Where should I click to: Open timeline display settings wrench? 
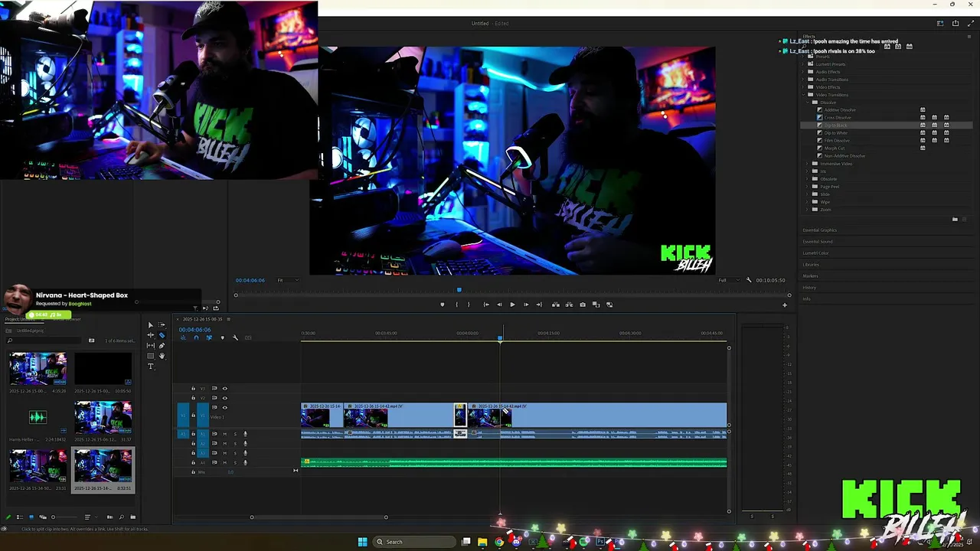pos(235,337)
